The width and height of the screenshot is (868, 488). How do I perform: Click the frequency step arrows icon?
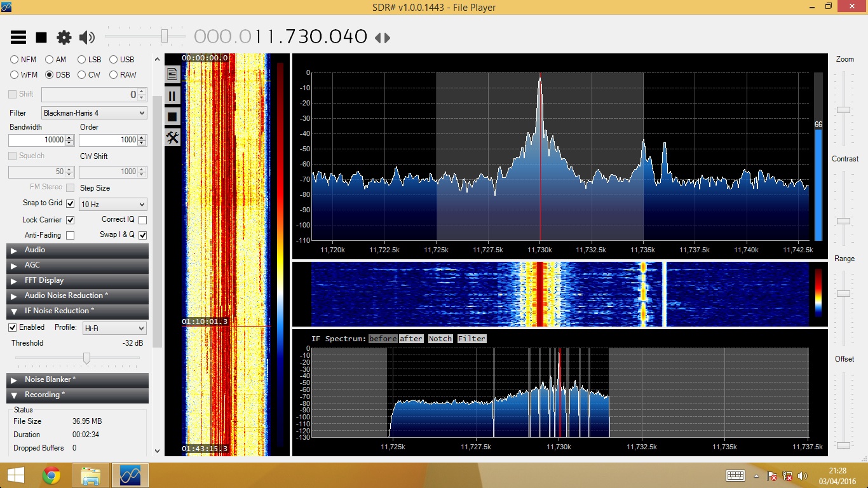coord(382,37)
